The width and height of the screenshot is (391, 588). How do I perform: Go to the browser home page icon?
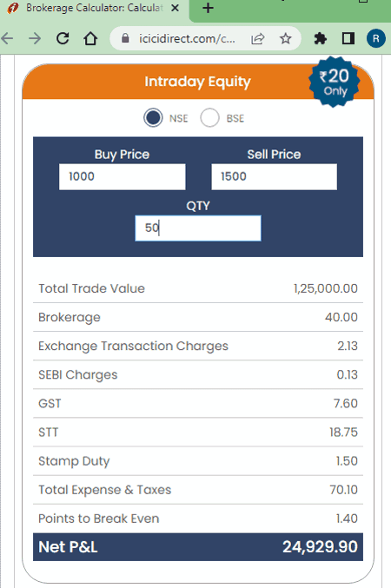(x=90, y=38)
